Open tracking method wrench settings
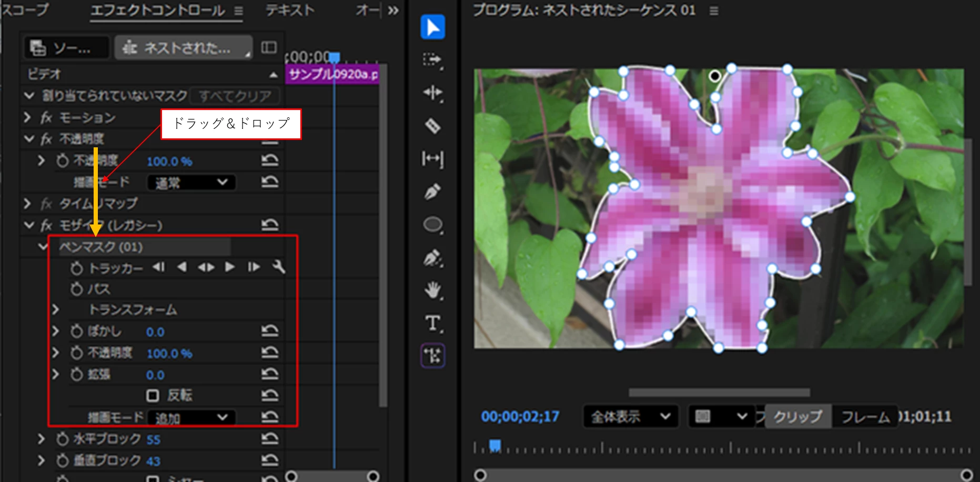This screenshot has width=980, height=482. [x=278, y=267]
